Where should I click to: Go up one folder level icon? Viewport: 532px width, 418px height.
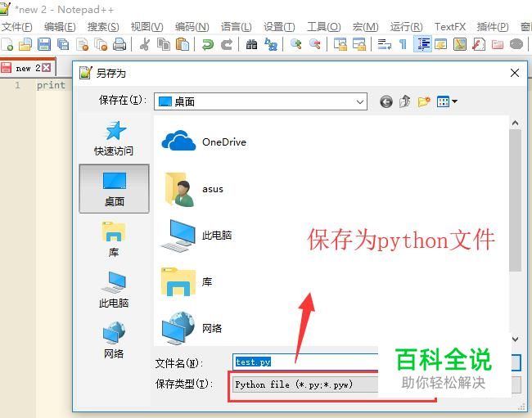(x=405, y=101)
